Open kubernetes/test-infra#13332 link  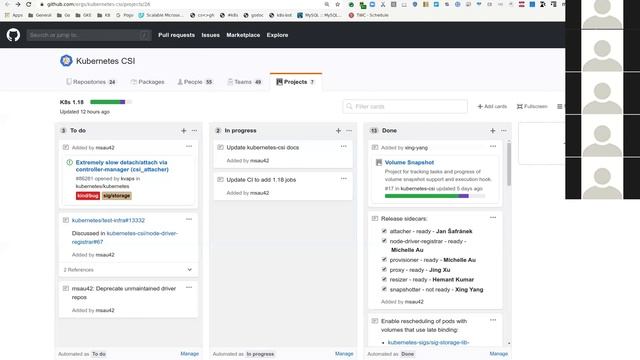(108, 220)
